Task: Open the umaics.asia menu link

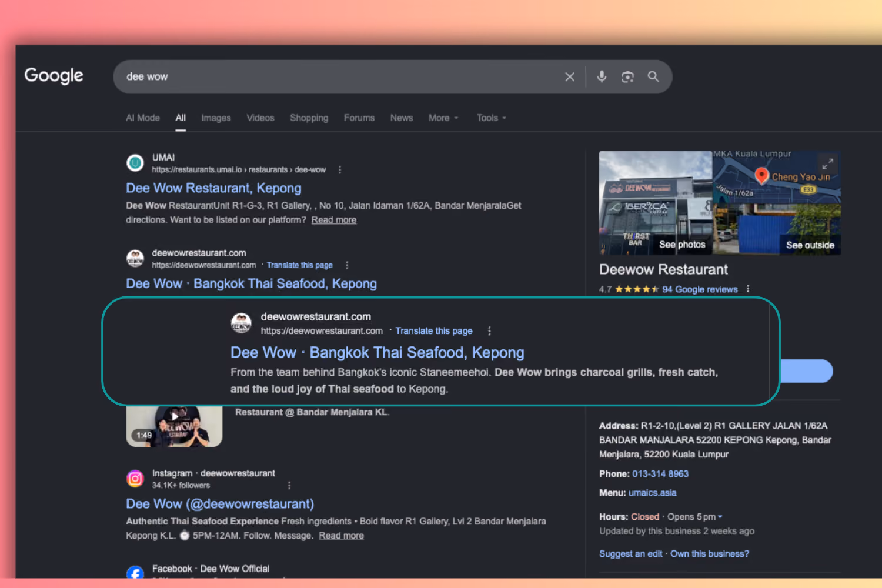Action: pyautogui.click(x=653, y=493)
